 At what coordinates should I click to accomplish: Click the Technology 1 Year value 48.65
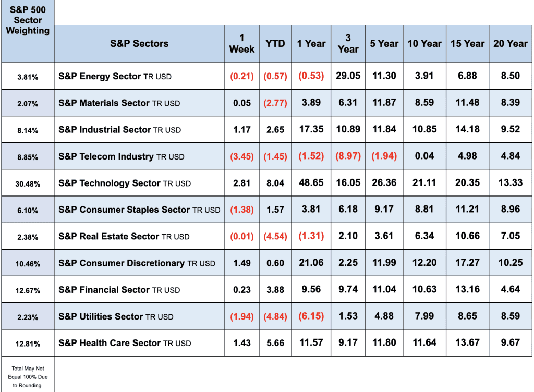tap(311, 183)
